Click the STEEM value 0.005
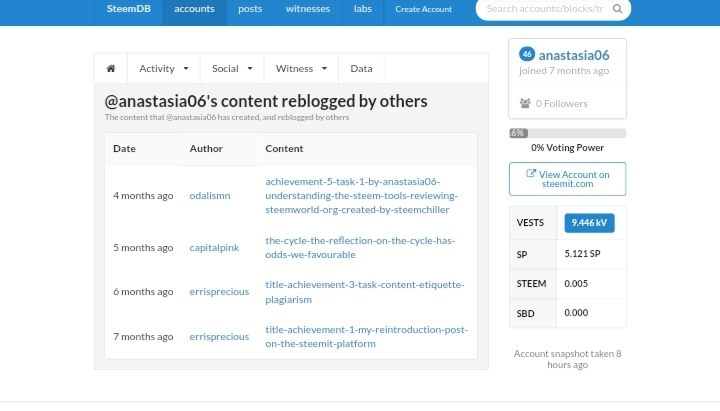 coord(576,284)
